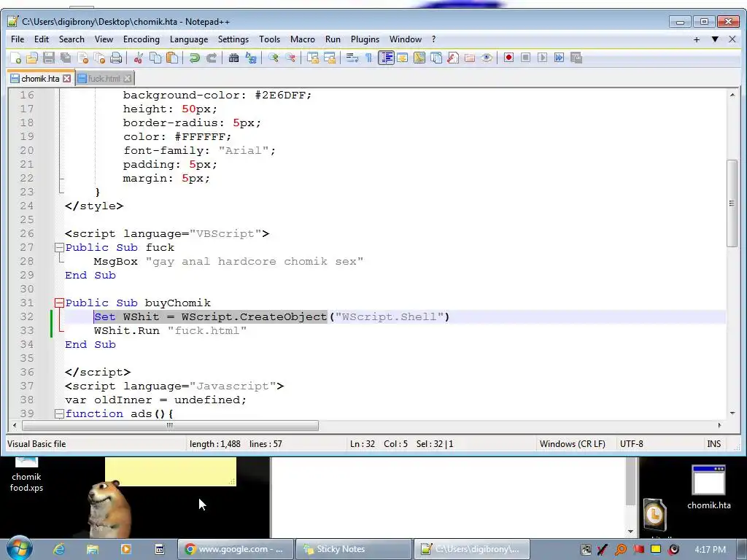
Task: Open the Encoding menu
Action: click(x=142, y=39)
